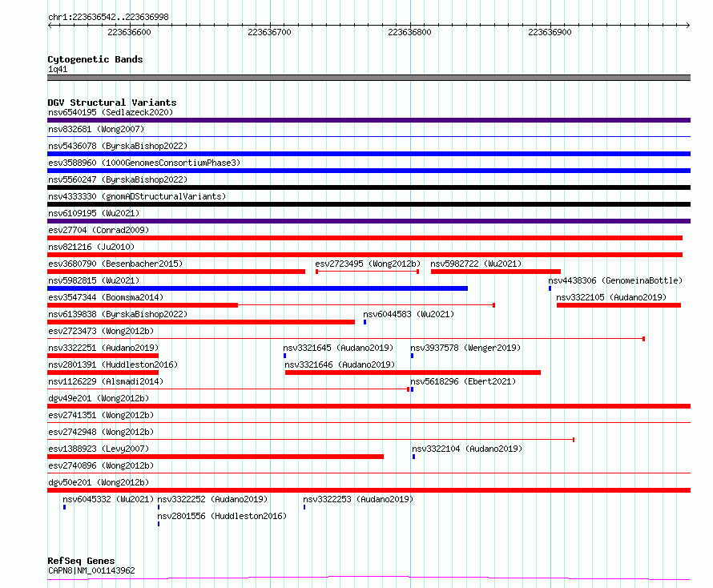This screenshot has width=713, height=588.
Task: Open nsv5436078 (ByrskaBishop2022) variant
Action: point(118,146)
